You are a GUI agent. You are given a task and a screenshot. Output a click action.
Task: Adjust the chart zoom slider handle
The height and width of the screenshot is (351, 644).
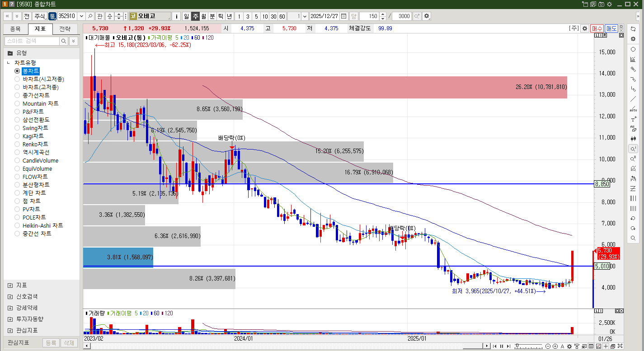[518, 346]
